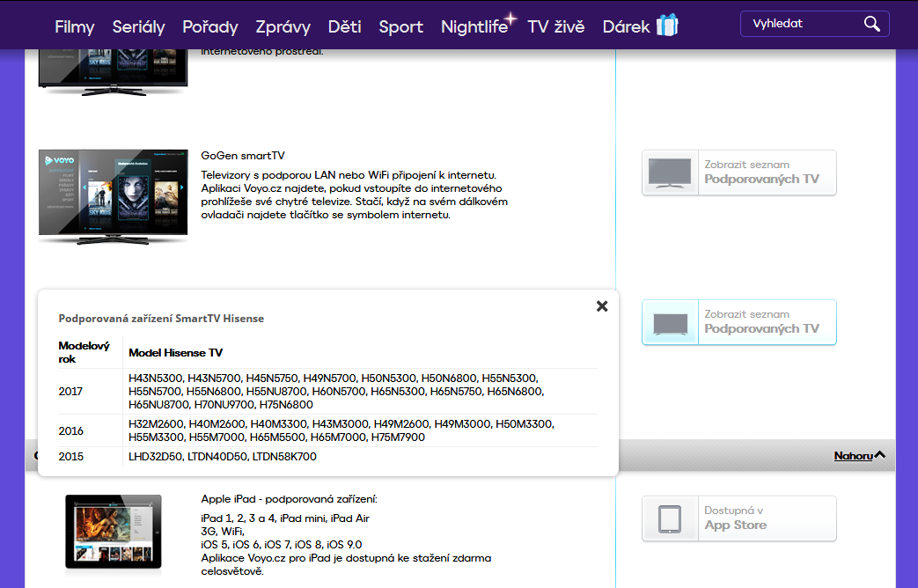Click the GoGen smartTV television thumbnail
918x588 pixels.
(x=113, y=197)
